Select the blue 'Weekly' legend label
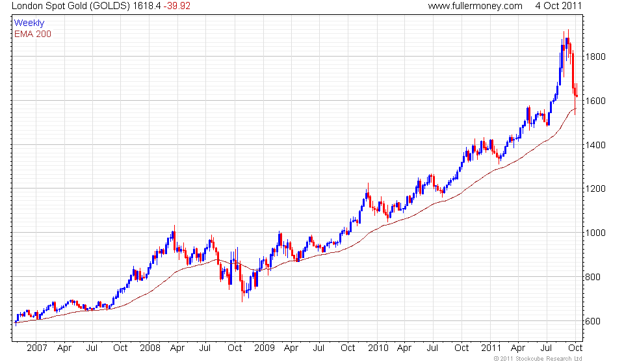 [x=29, y=23]
